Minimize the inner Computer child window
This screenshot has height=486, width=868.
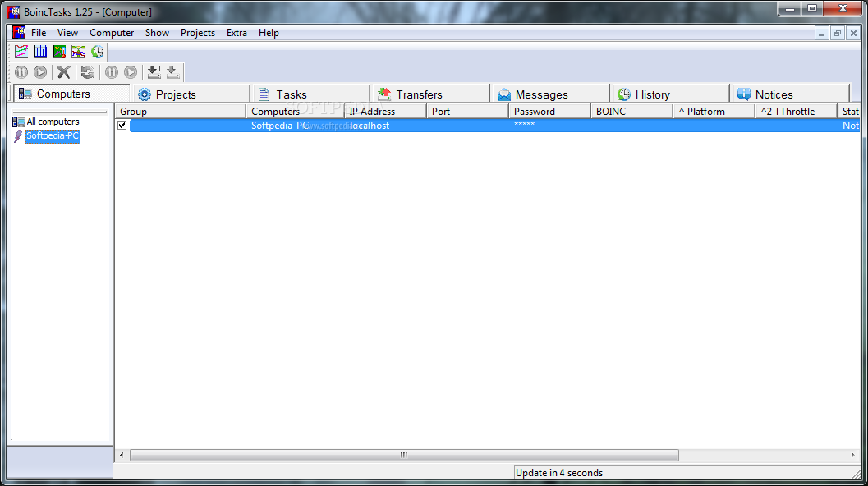tap(821, 33)
